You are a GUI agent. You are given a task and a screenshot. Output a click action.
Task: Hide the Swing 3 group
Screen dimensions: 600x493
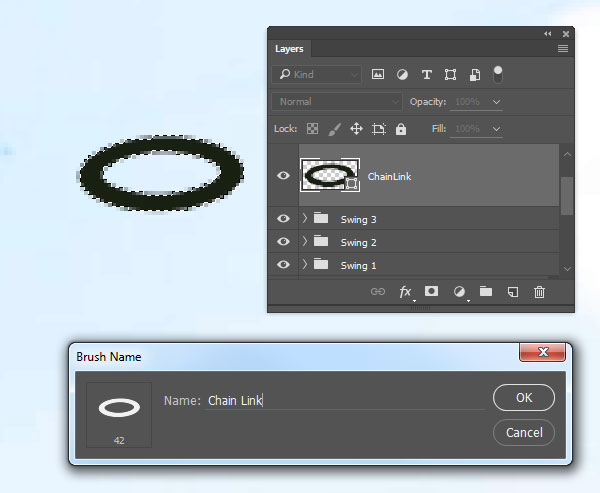click(x=283, y=218)
